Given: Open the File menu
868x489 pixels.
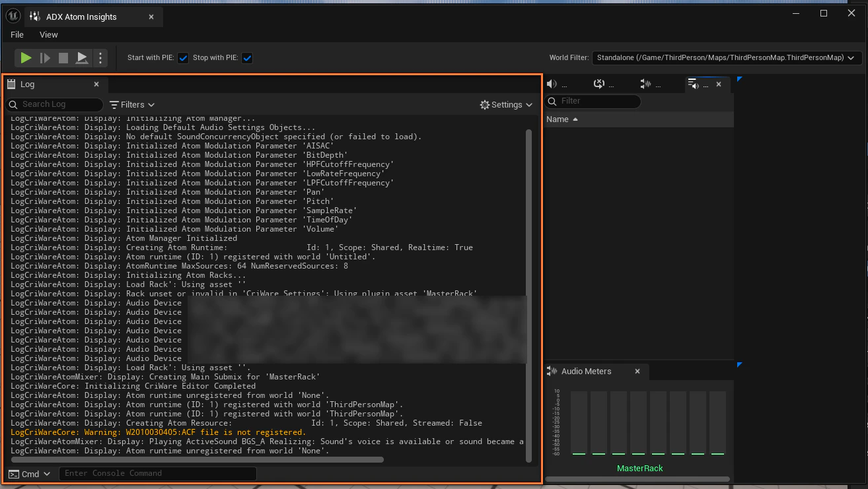Looking at the screenshot, I should coord(17,34).
